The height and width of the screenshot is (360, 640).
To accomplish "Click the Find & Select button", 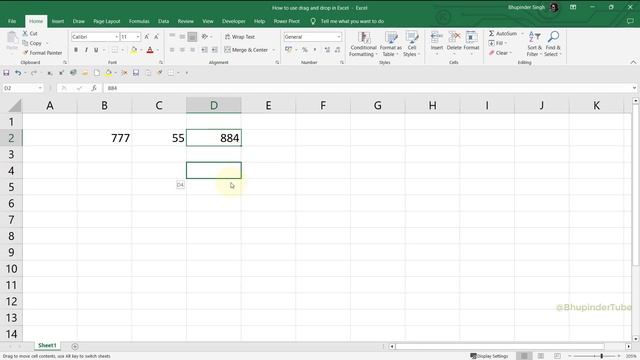I will 553,44.
